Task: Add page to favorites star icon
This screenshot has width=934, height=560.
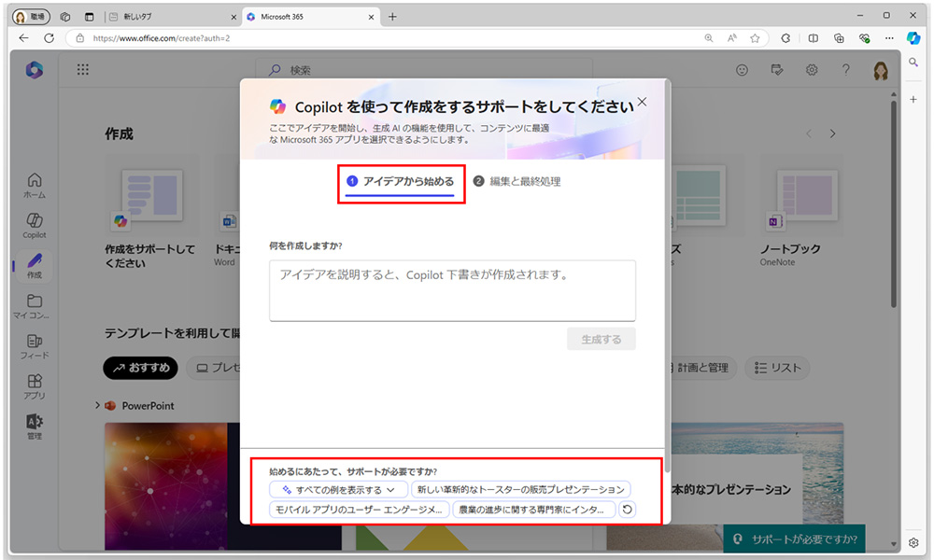Action: pos(755,38)
